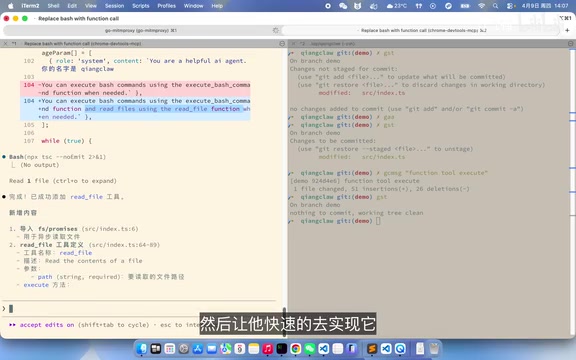Click 'src/index.ts:6' file reference
Viewport: 576px width, 360px height.
[110, 229]
